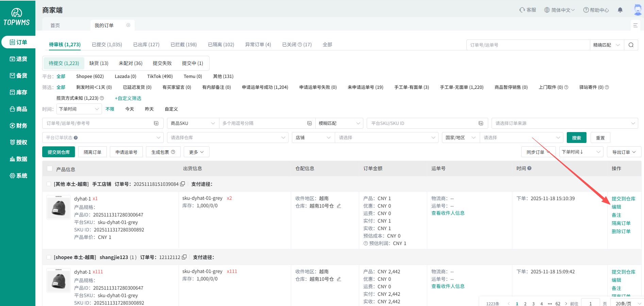Viewport: 644px width, 306px height.
Task: Open 退货 in the sidebar
Action: click(x=18, y=59)
